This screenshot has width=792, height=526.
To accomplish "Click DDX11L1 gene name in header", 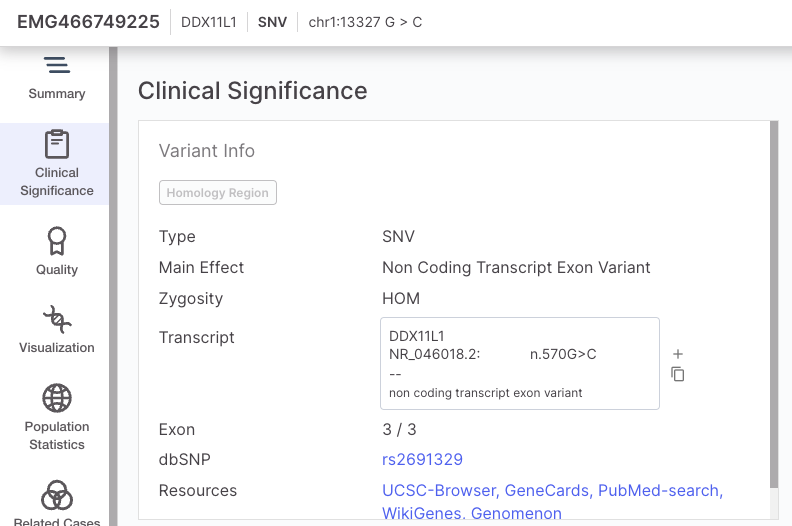I will point(208,22).
